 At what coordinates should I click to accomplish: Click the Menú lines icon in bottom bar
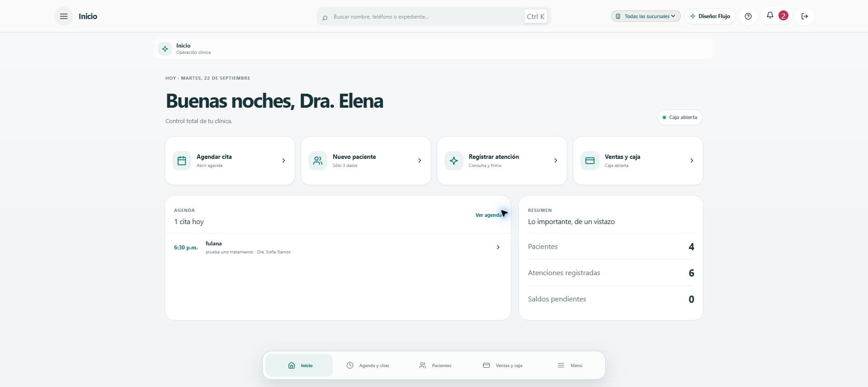click(561, 365)
